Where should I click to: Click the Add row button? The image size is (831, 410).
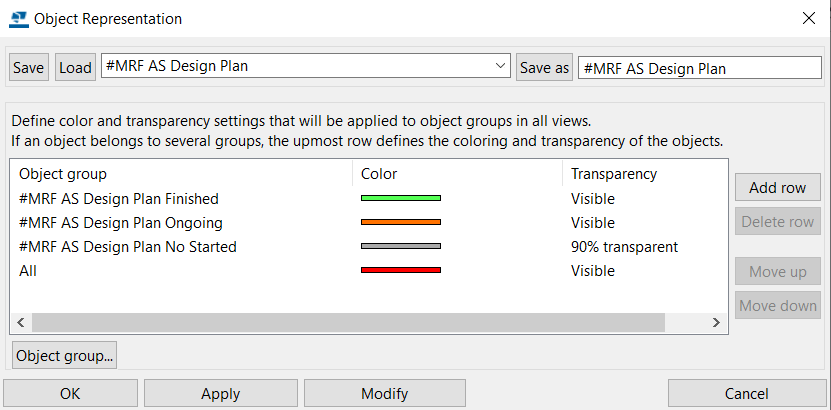(777, 188)
